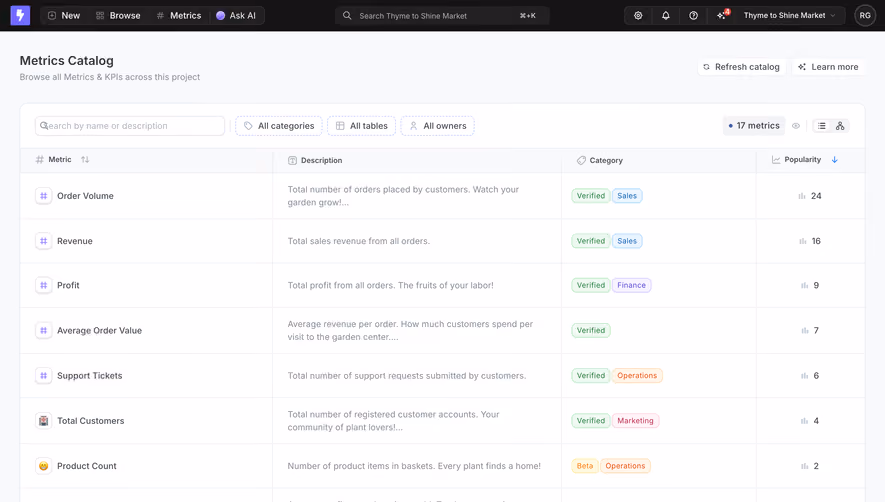Click the popularity value 9 for Profit

point(816,285)
